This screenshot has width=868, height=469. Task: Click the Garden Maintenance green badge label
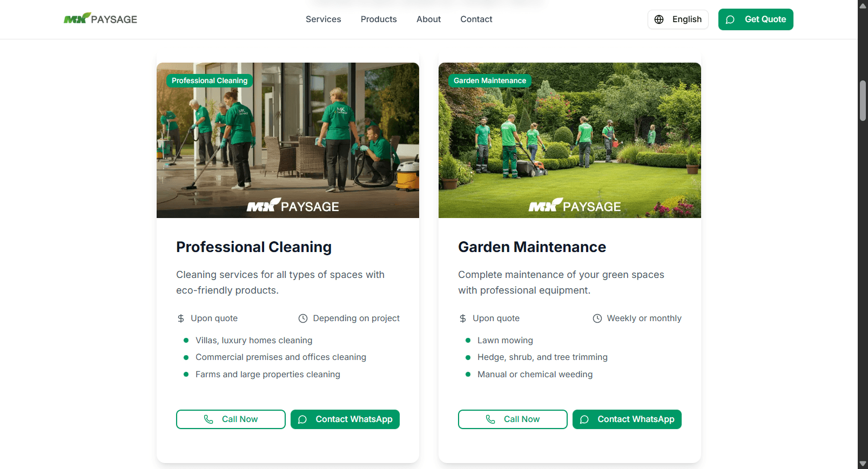490,80
